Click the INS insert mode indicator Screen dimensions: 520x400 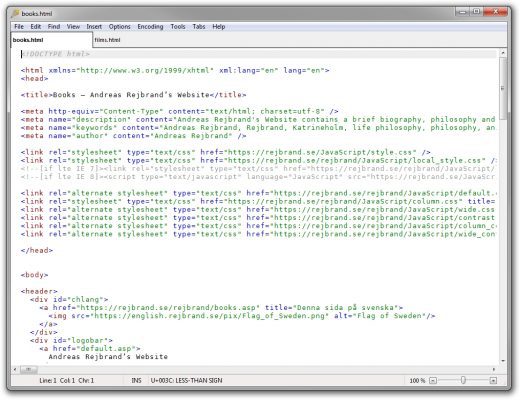136,380
